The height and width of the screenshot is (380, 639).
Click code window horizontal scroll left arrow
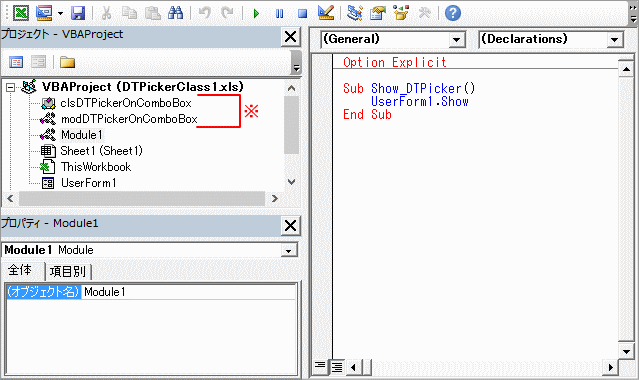coord(353,367)
